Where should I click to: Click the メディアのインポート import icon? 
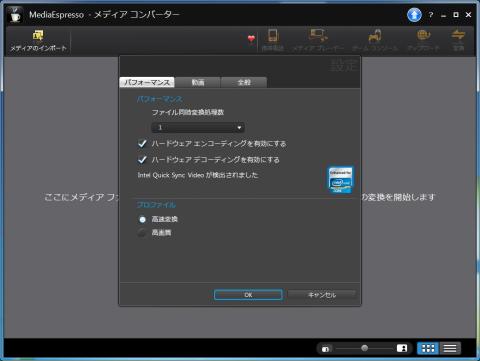pos(38,35)
